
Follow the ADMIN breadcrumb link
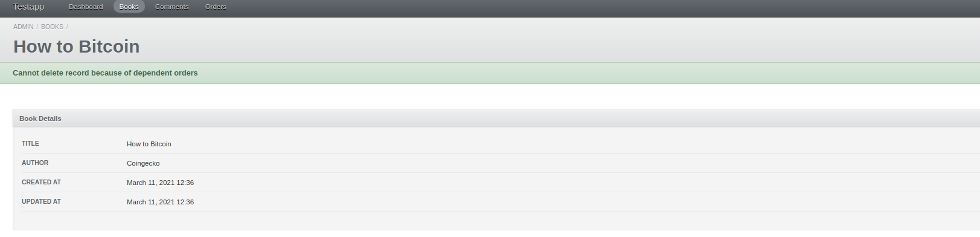point(24,27)
